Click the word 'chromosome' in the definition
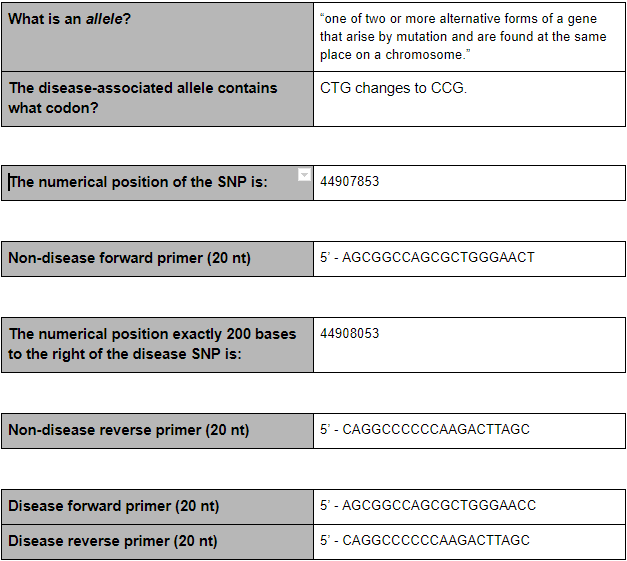 pyautogui.click(x=424, y=55)
